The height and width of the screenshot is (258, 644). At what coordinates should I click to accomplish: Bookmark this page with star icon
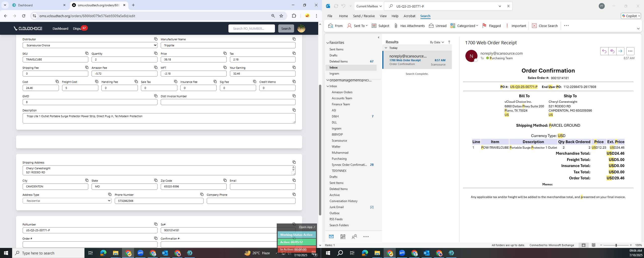(281, 16)
